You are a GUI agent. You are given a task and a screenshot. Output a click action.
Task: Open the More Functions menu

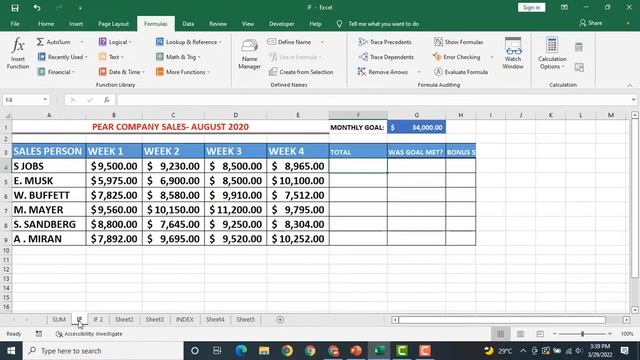(182, 72)
